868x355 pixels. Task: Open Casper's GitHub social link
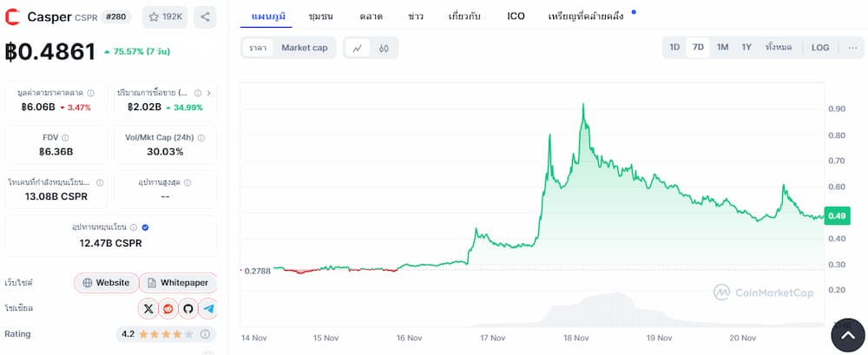point(188,308)
